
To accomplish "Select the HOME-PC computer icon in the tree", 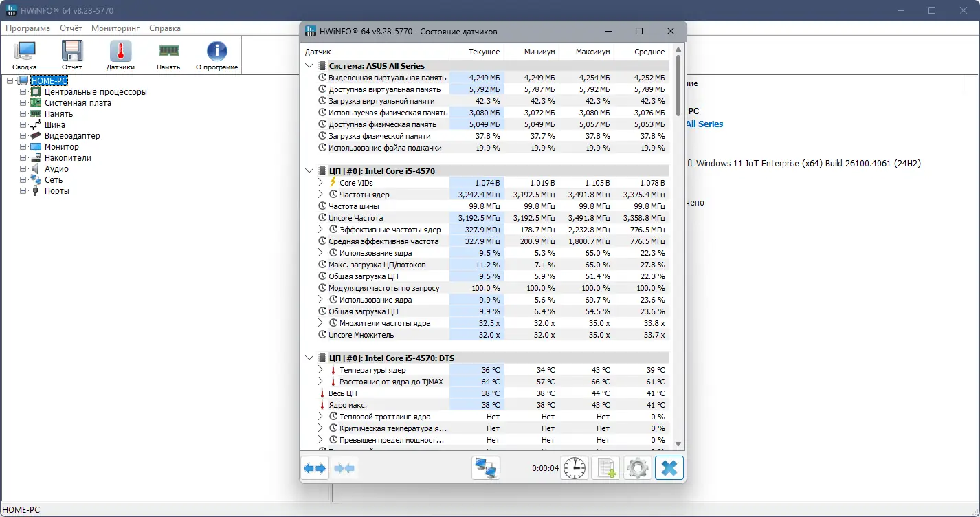I will click(24, 81).
